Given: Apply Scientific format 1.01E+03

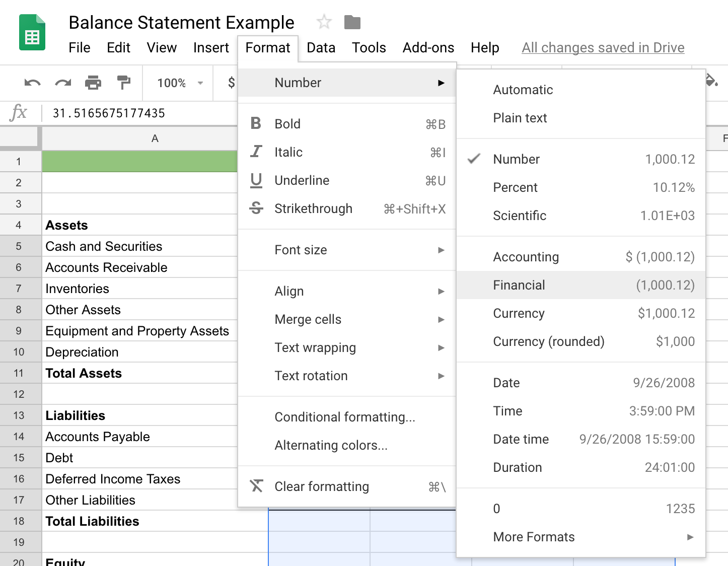Looking at the screenshot, I should [581, 216].
